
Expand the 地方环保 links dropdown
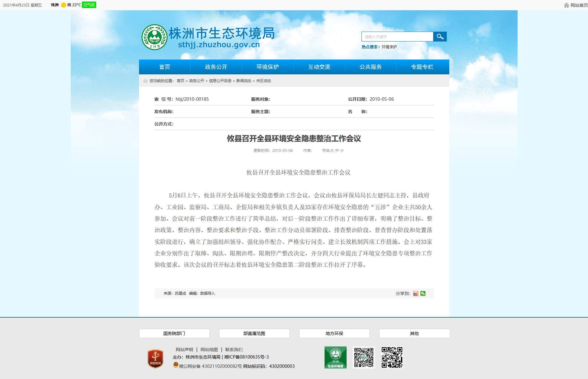point(334,333)
